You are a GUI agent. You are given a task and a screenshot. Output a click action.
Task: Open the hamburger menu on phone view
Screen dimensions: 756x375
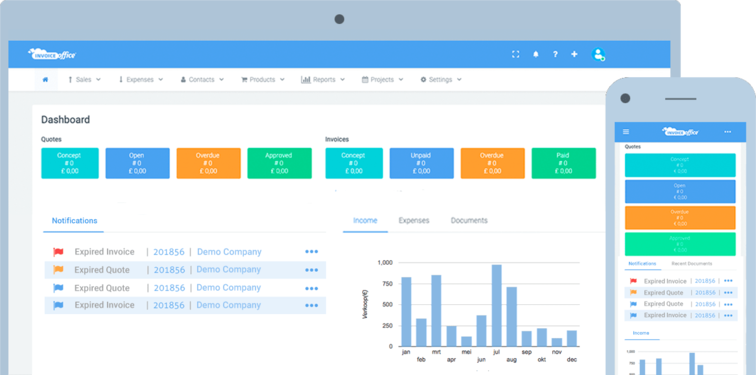coord(626,132)
